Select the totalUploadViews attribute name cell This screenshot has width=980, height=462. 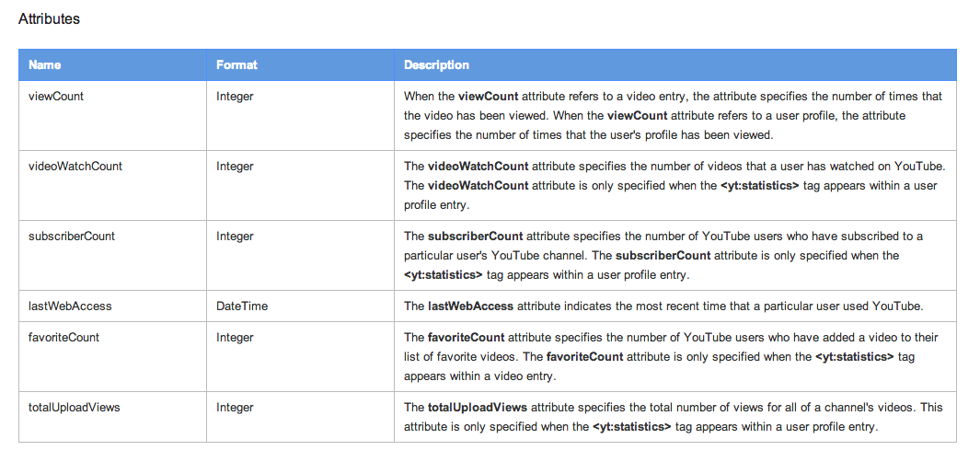[x=112, y=417]
